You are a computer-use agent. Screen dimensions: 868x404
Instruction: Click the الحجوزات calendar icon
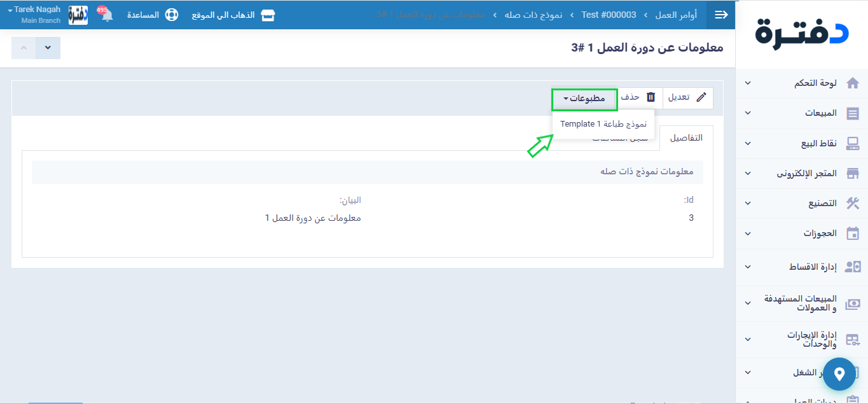pyautogui.click(x=852, y=233)
